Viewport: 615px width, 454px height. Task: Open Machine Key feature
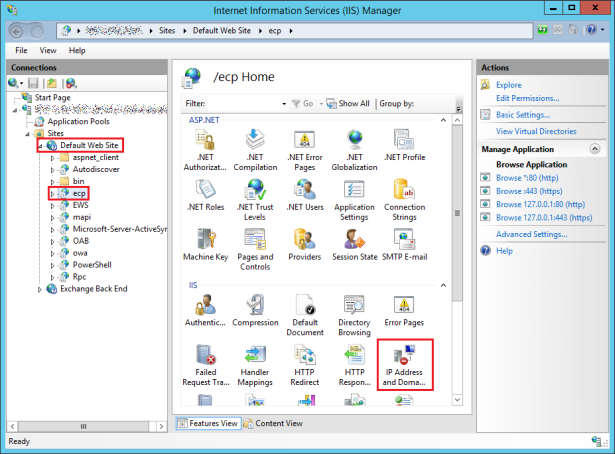point(206,245)
